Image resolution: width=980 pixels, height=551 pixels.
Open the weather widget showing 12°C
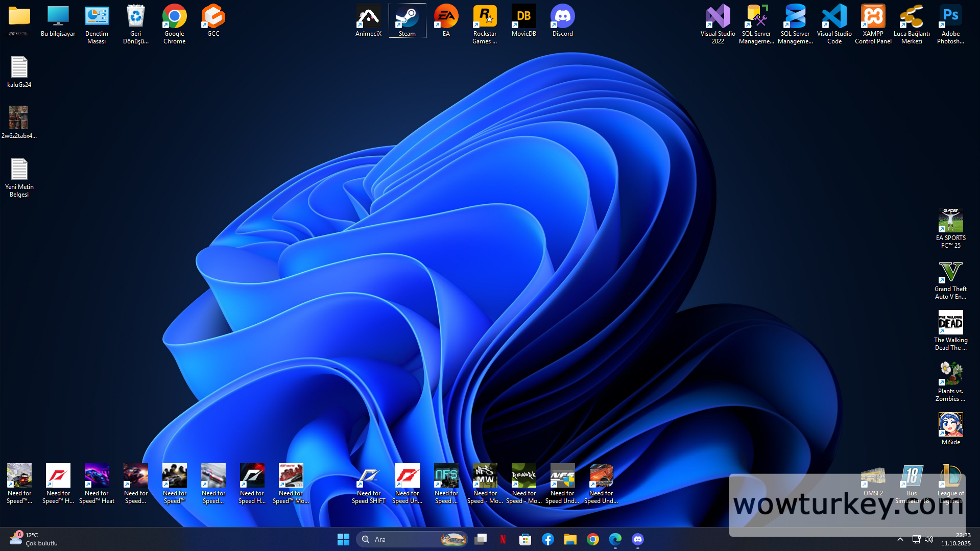33,539
